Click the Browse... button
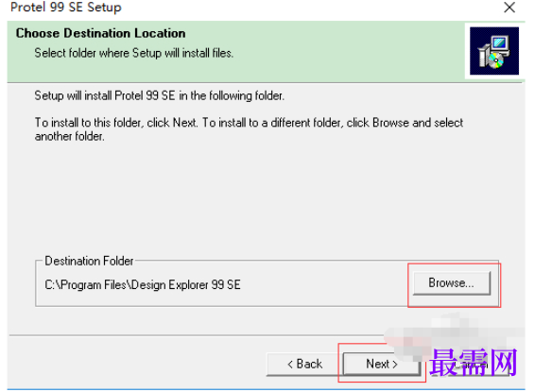The width and height of the screenshot is (535, 392). 452,283
